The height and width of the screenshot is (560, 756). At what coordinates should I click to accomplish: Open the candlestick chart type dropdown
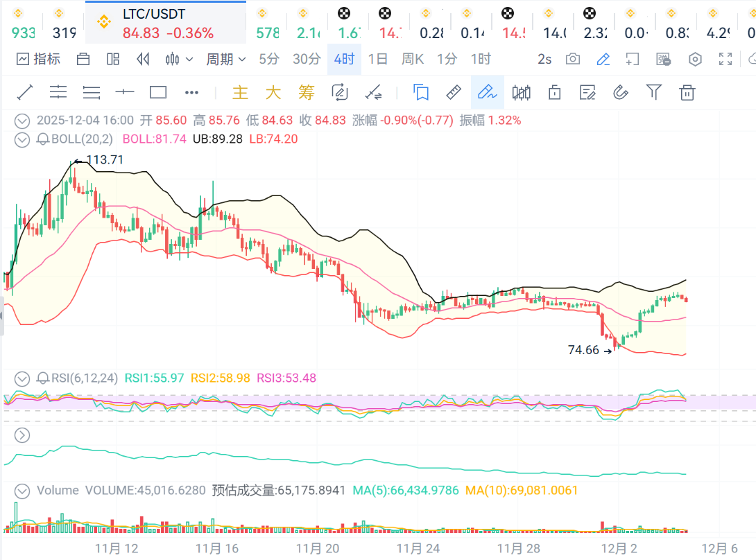coord(179,59)
